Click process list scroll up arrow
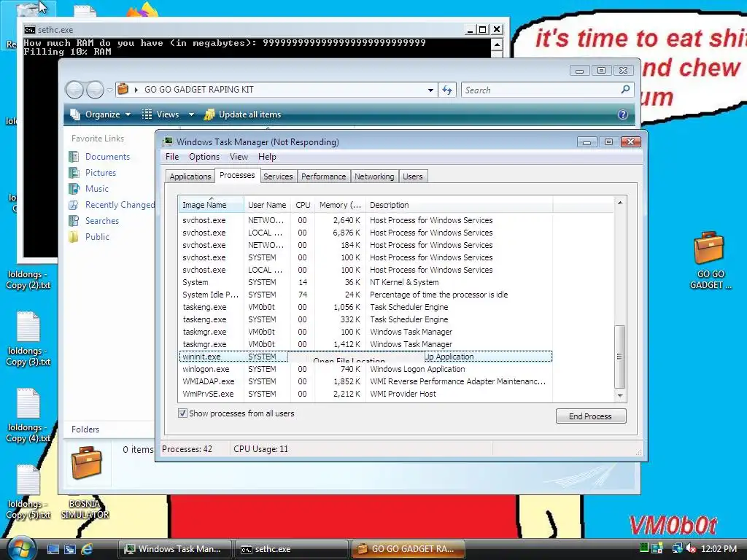The height and width of the screenshot is (560, 747). pos(620,203)
